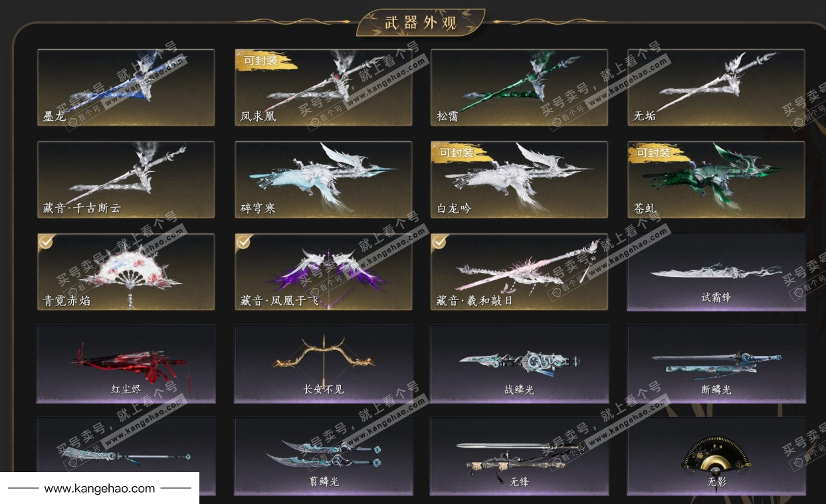This screenshot has height=504, width=826.
Task: Click the 武器外观 header tab
Action: click(421, 22)
